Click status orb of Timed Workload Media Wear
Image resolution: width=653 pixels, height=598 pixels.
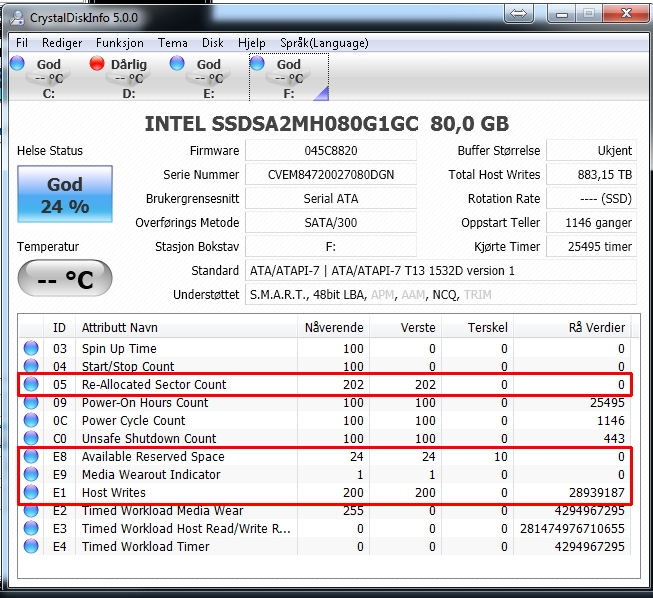coord(31,510)
